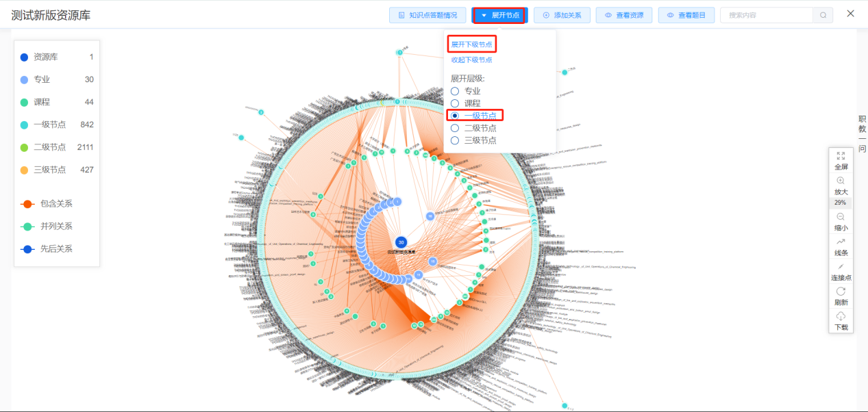Select the 一级节点 level radio button
Viewport: 868px width, 412px height.
pyautogui.click(x=455, y=116)
